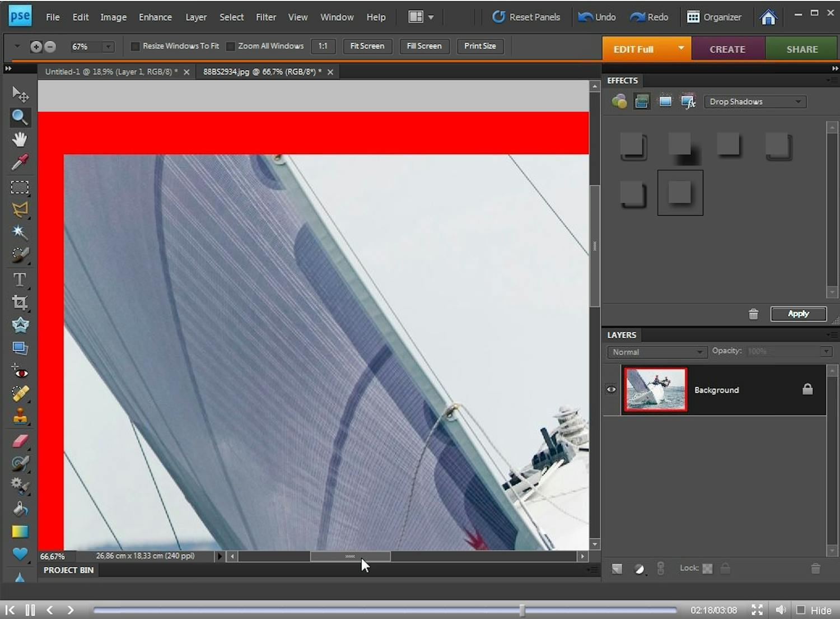Apply the selected effect

point(798,314)
